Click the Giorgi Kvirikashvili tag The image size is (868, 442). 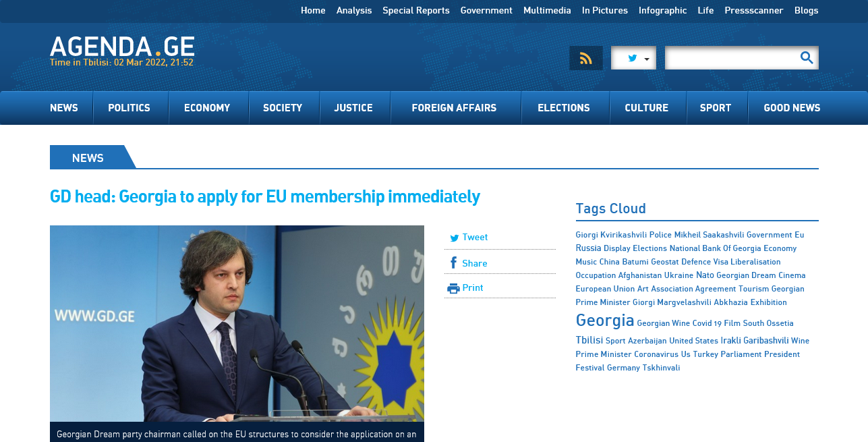(611, 235)
